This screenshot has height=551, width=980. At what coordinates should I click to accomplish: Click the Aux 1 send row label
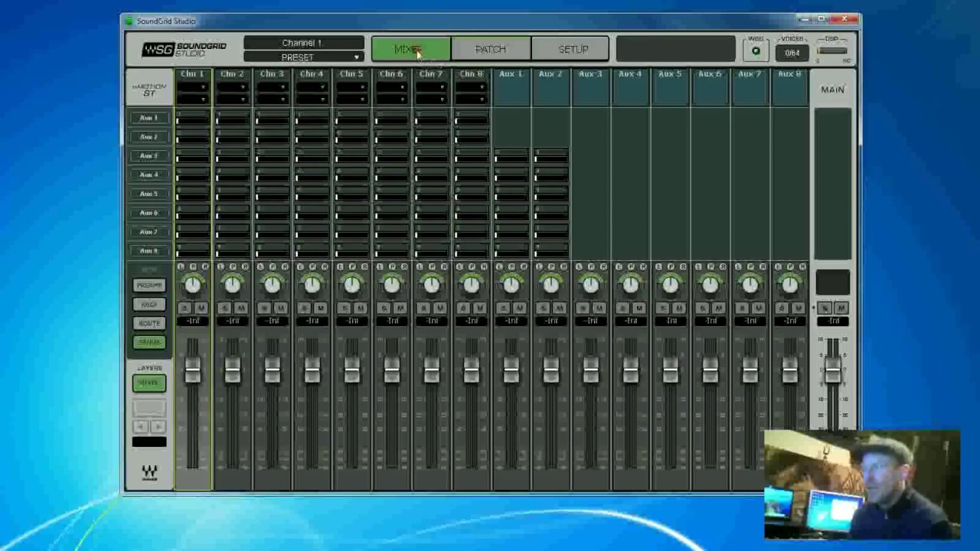point(149,118)
